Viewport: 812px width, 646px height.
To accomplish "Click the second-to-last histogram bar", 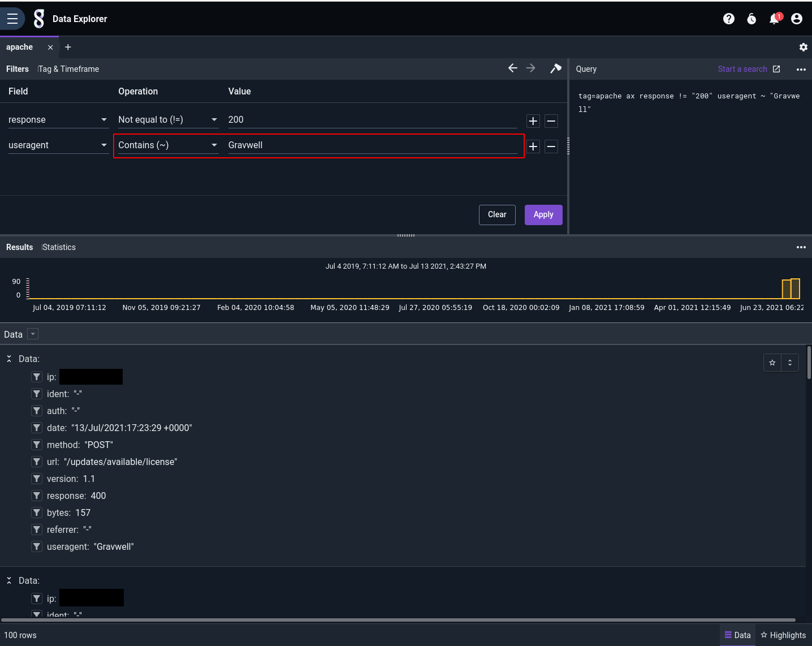I will [x=786, y=289].
